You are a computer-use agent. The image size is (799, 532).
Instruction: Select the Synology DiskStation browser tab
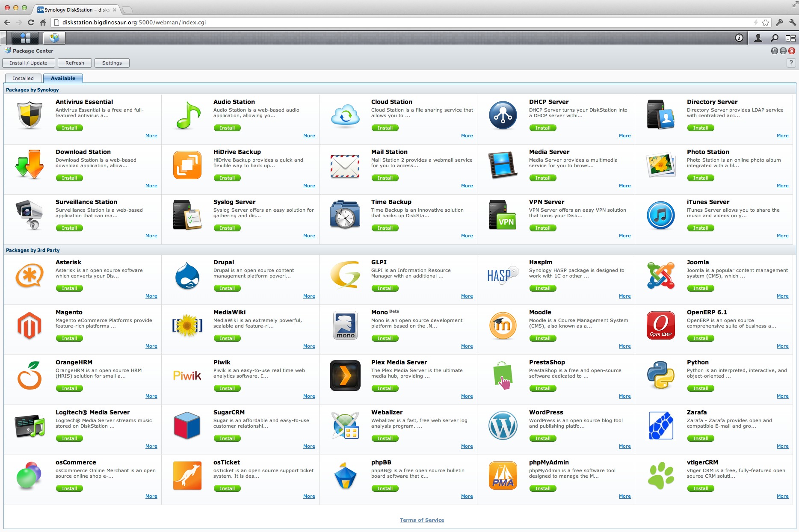[x=76, y=9]
